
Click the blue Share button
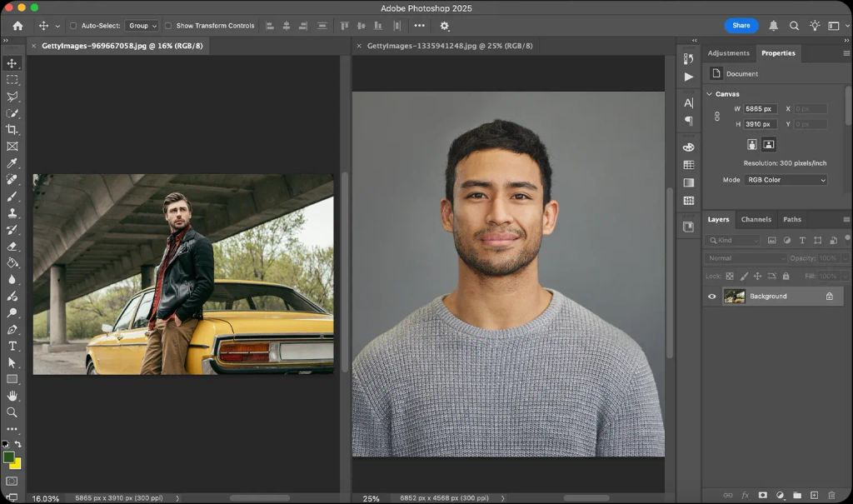[x=741, y=26]
